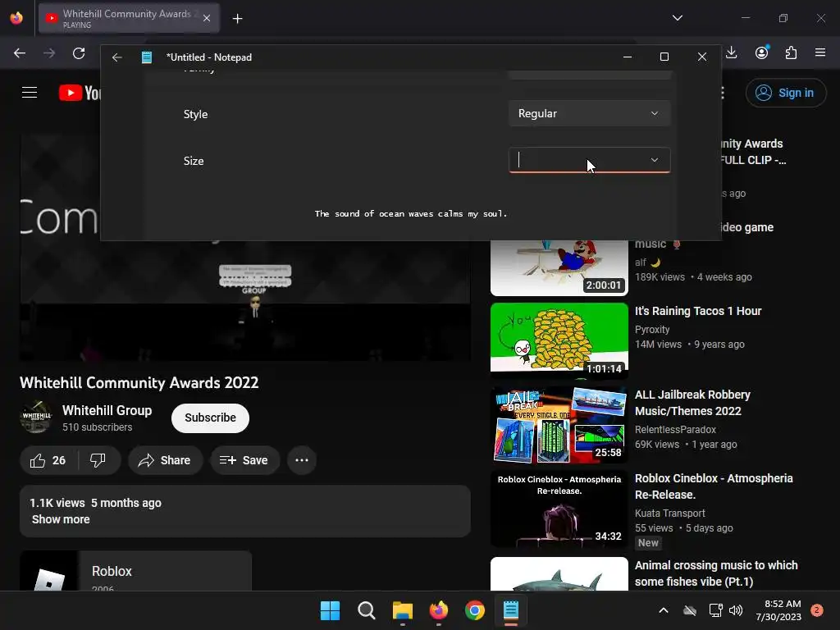This screenshot has width=840, height=630.
Task: Expand description with Show more
Action: click(61, 519)
